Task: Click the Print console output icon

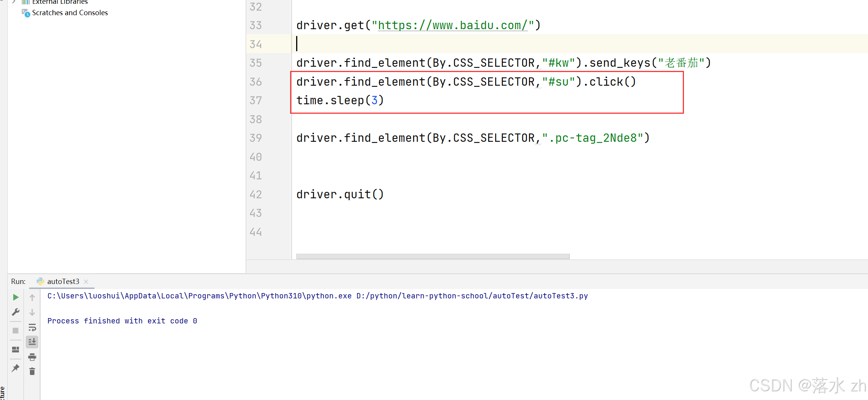Action: [32, 357]
